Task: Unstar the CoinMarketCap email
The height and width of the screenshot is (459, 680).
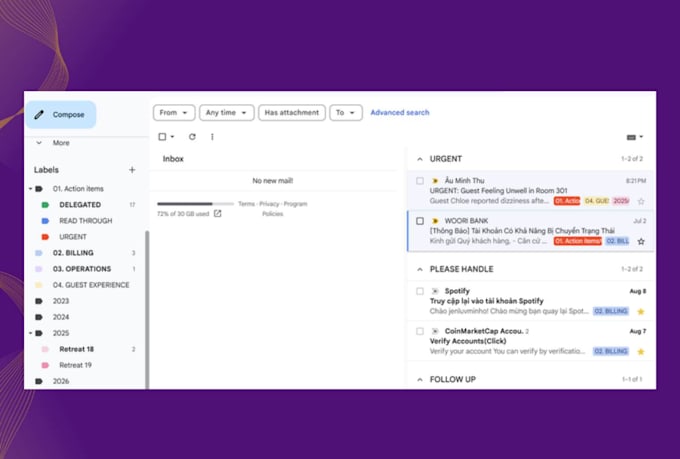Action: pos(641,351)
